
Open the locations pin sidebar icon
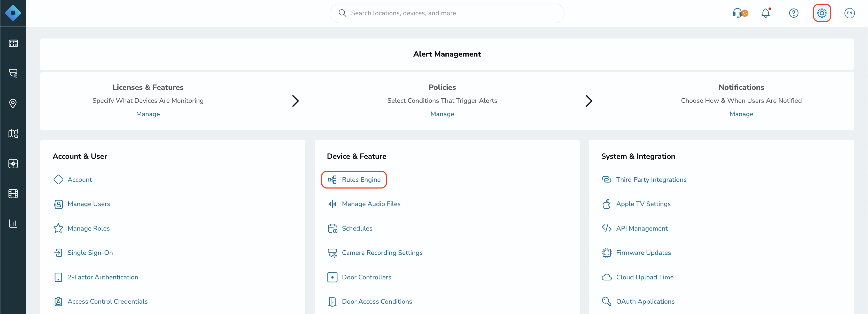point(13,104)
